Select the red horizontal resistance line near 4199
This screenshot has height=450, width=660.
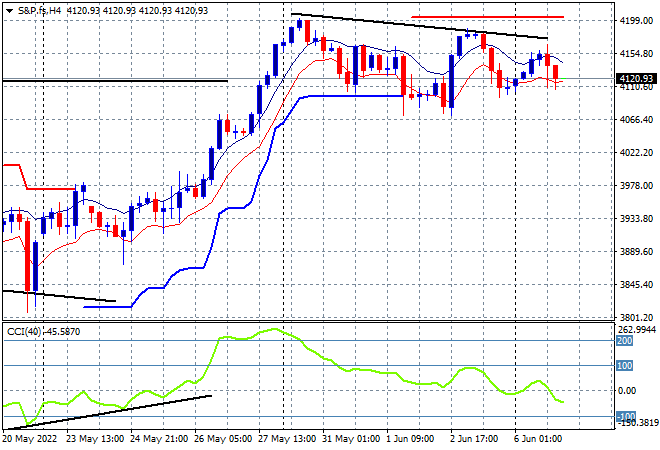[x=487, y=17]
